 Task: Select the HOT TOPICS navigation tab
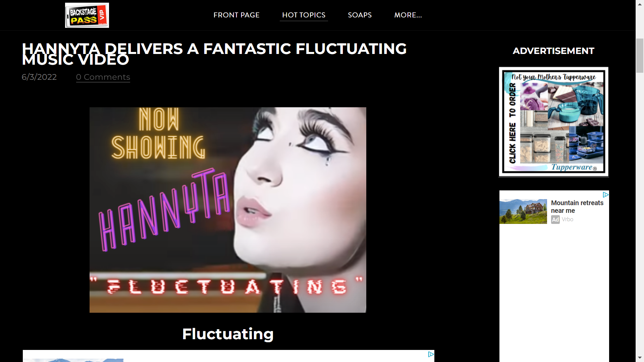304,15
